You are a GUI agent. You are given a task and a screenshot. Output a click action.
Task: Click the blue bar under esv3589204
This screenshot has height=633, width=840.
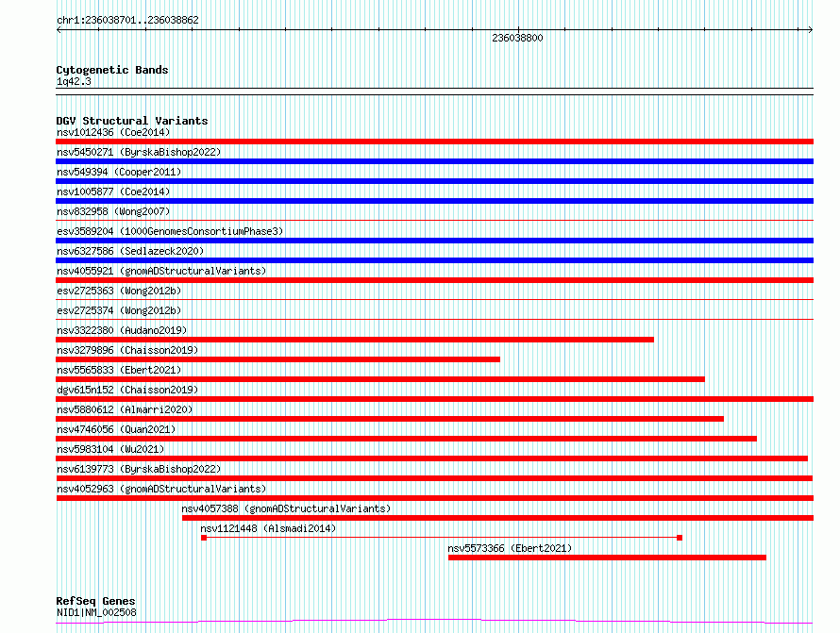coord(434,241)
